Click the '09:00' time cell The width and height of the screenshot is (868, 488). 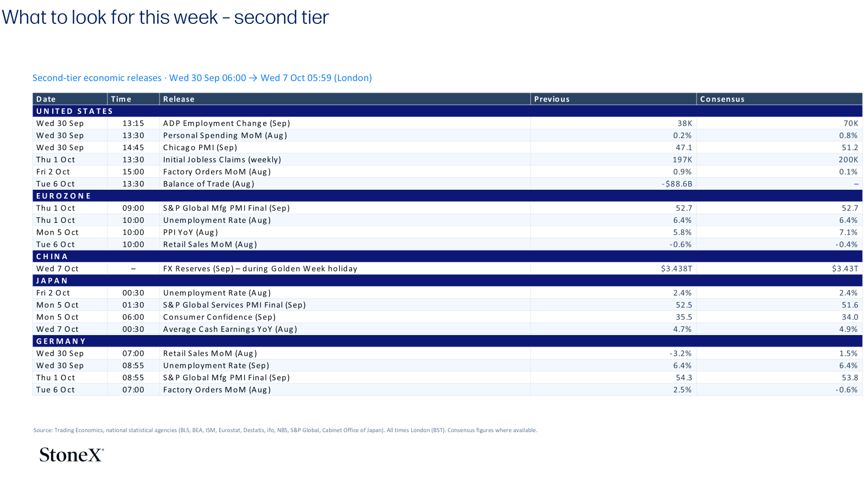133,208
